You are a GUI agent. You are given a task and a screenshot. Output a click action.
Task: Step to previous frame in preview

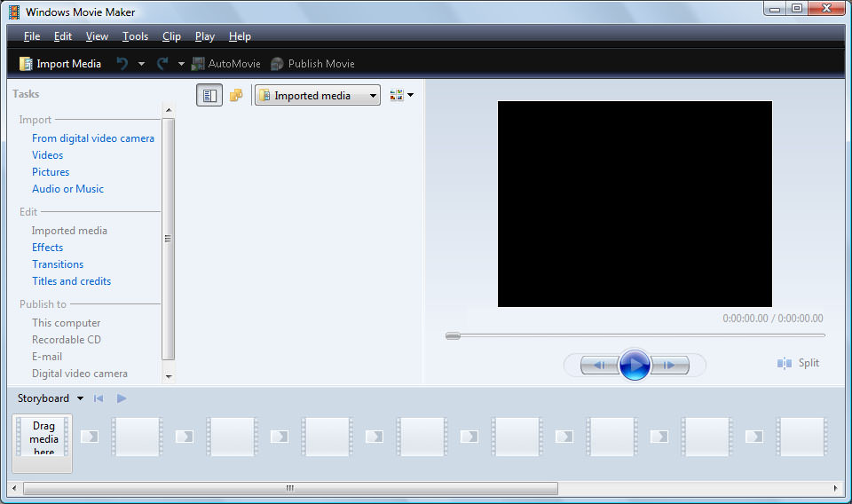(x=600, y=365)
